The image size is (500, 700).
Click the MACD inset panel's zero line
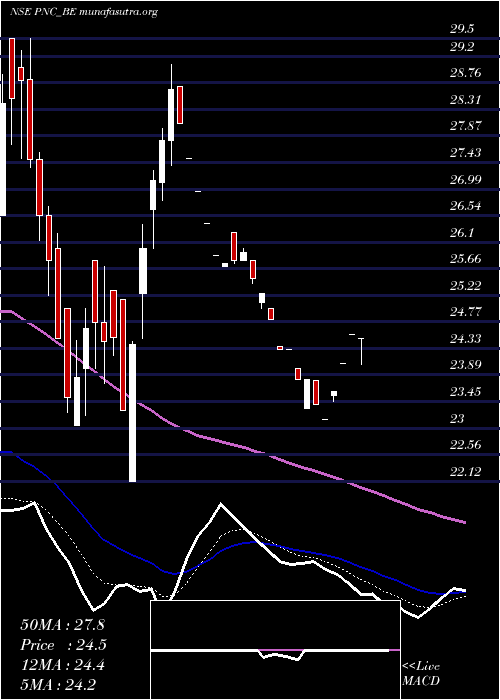[275, 650]
